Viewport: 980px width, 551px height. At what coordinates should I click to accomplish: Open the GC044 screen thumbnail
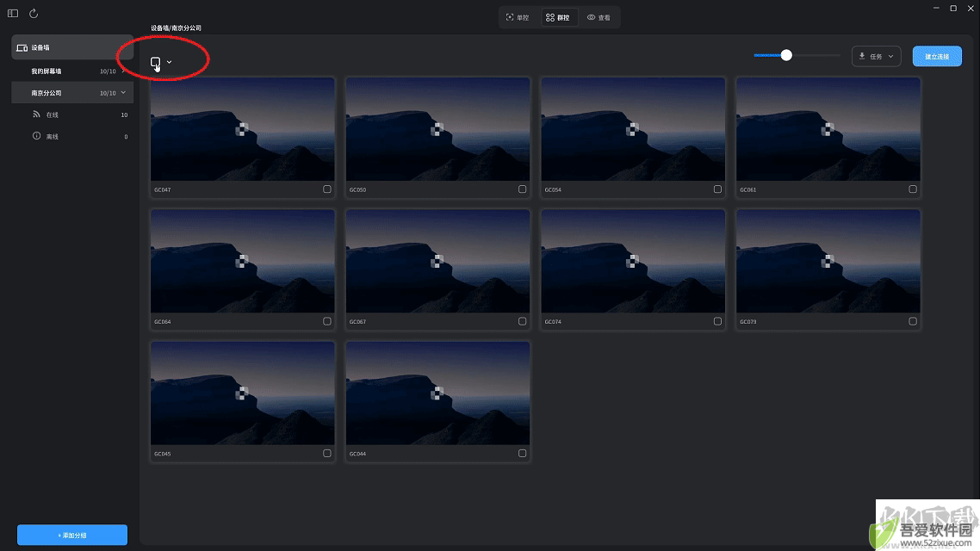tap(437, 393)
